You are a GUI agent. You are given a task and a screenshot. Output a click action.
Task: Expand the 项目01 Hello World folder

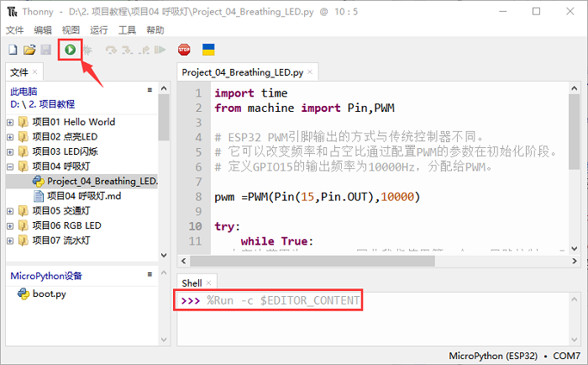(10, 122)
